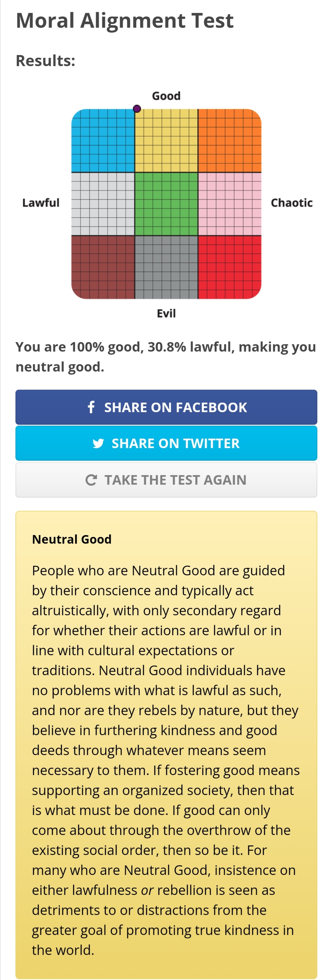Select the blue lawful good square
332x980 pixels.
[x=103, y=141]
